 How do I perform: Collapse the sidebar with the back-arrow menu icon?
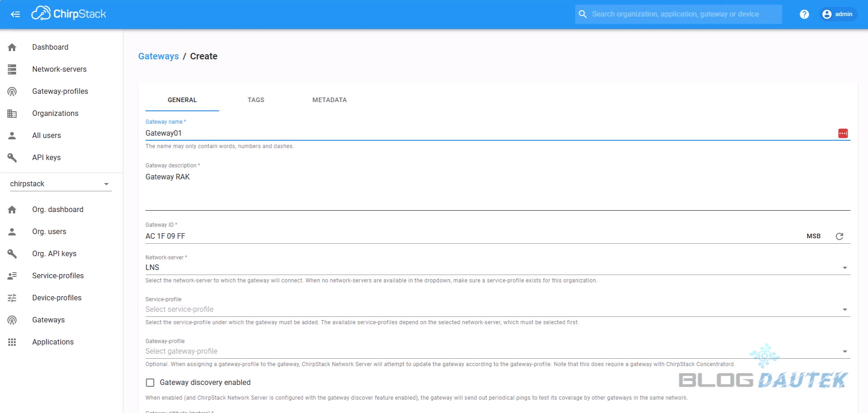tap(15, 14)
